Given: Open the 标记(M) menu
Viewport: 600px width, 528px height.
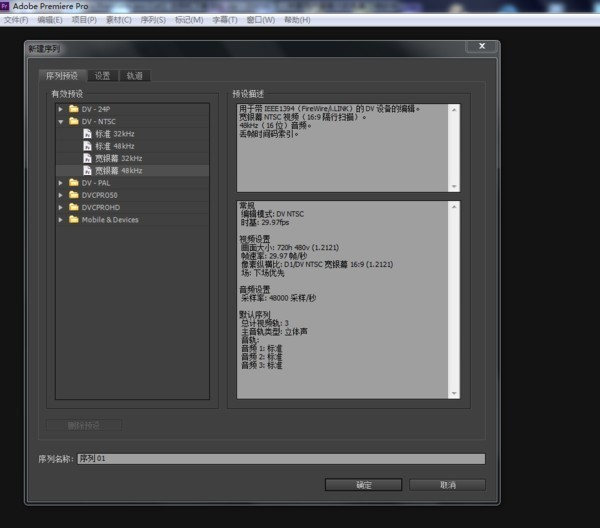Looking at the screenshot, I should tap(189, 20).
